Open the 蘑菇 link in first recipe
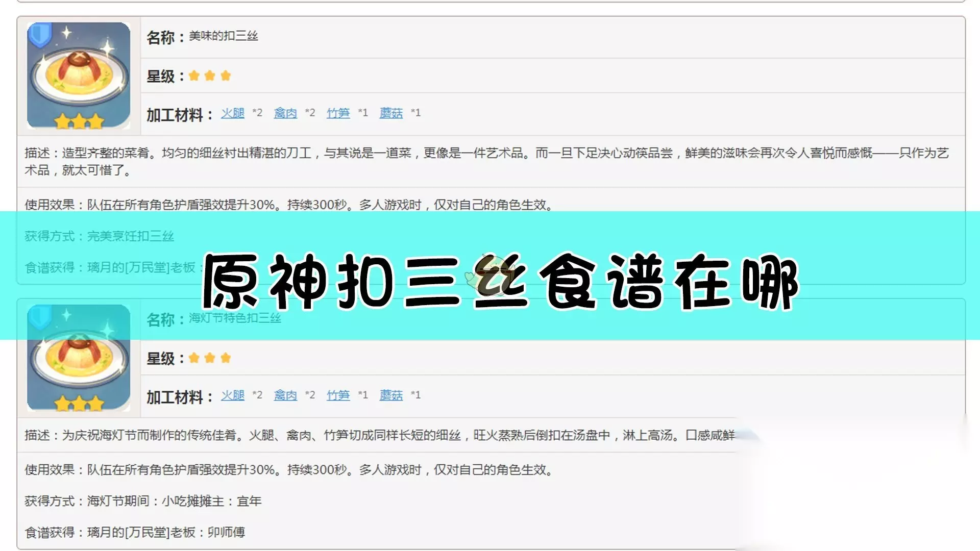Screen dimensions: 980x551 (x=391, y=113)
